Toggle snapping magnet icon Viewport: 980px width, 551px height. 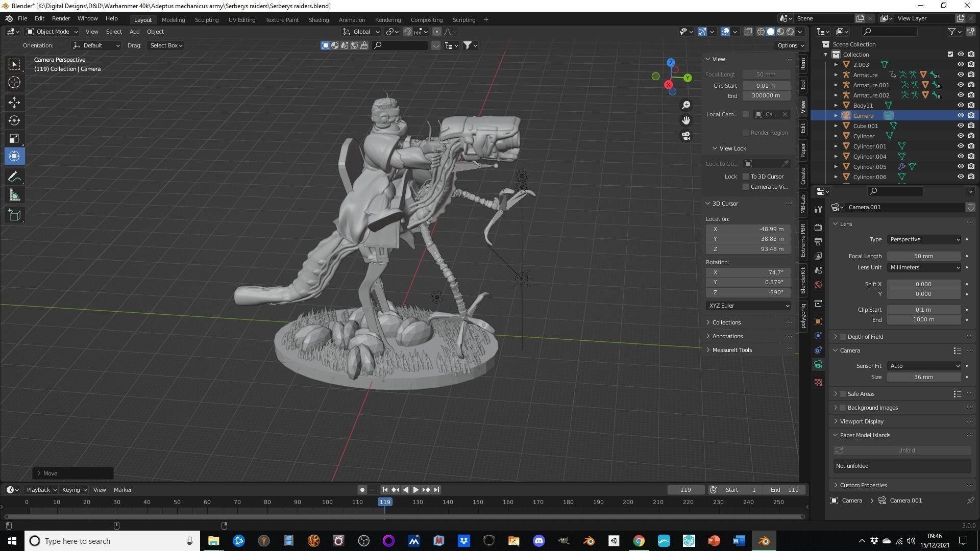point(407,32)
